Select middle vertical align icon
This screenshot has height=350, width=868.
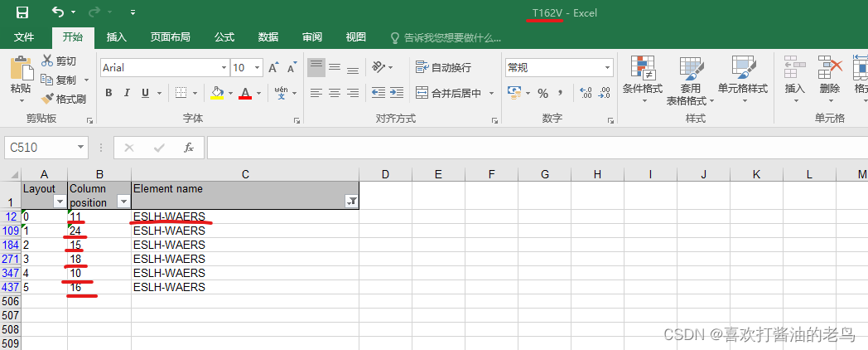335,68
